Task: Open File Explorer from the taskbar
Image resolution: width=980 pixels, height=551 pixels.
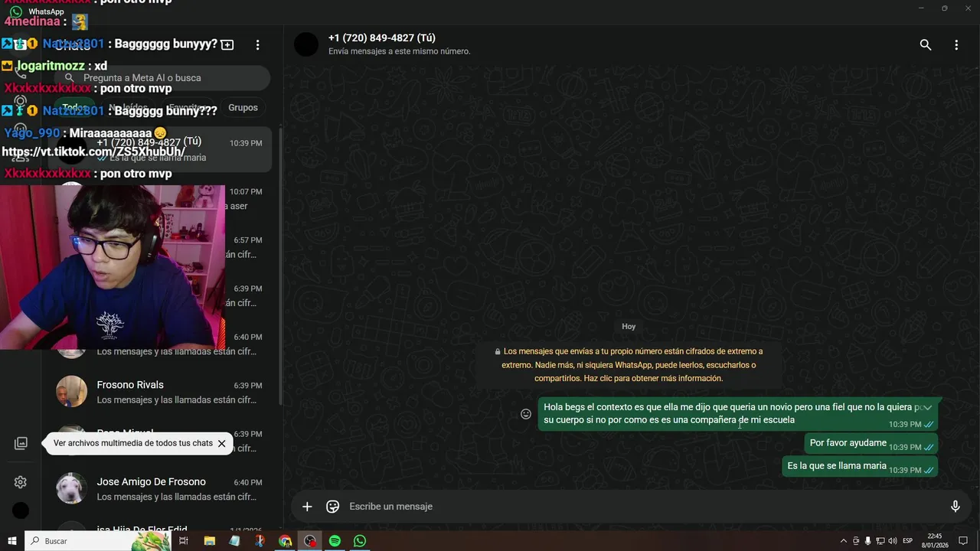Action: (x=209, y=541)
